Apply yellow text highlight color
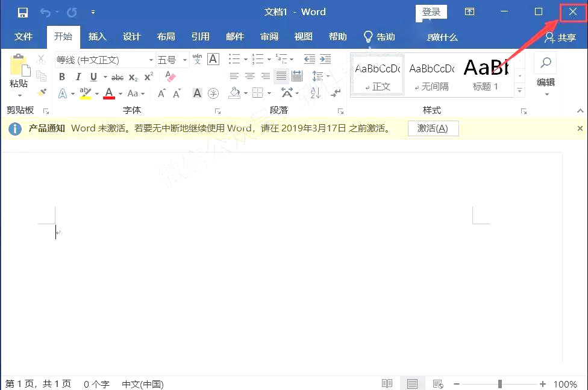 (86, 93)
